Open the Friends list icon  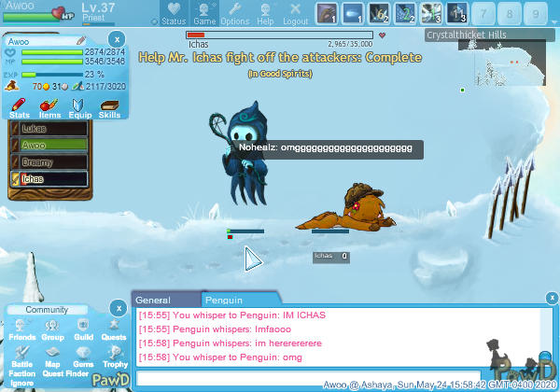tap(21, 329)
